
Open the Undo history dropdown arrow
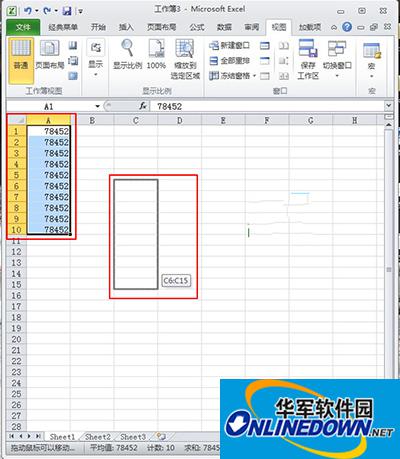point(37,11)
